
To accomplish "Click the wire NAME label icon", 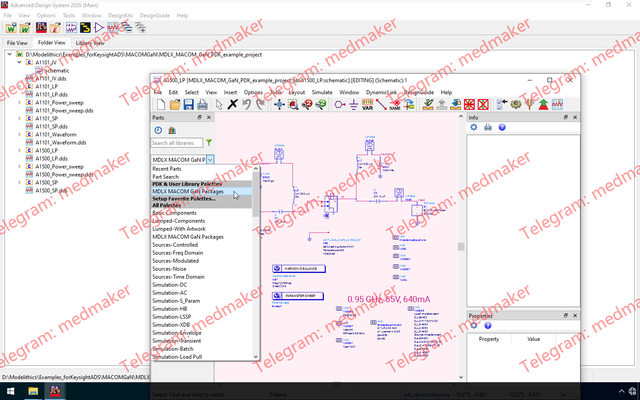I will click(395, 104).
